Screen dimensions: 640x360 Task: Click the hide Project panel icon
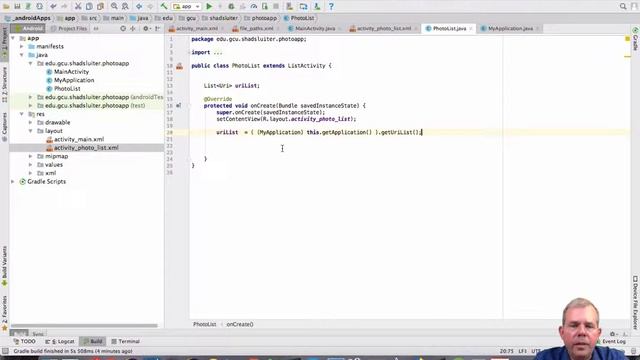click(157, 29)
